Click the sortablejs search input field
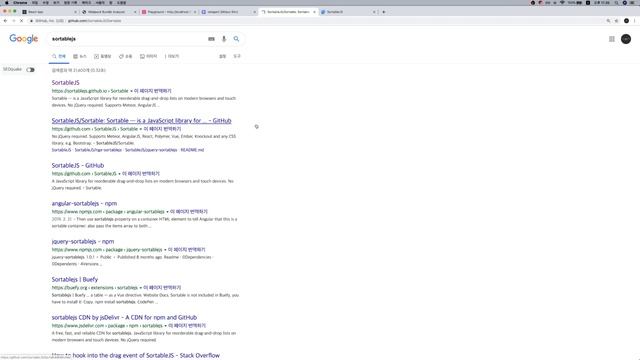The height and width of the screenshot is (360, 640). tap(127, 39)
